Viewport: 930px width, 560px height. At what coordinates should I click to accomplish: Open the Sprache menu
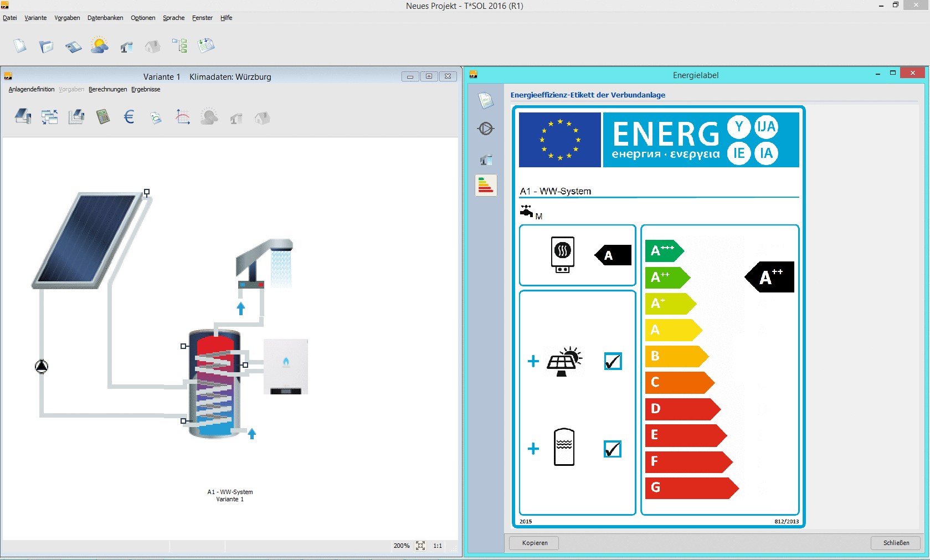(173, 18)
